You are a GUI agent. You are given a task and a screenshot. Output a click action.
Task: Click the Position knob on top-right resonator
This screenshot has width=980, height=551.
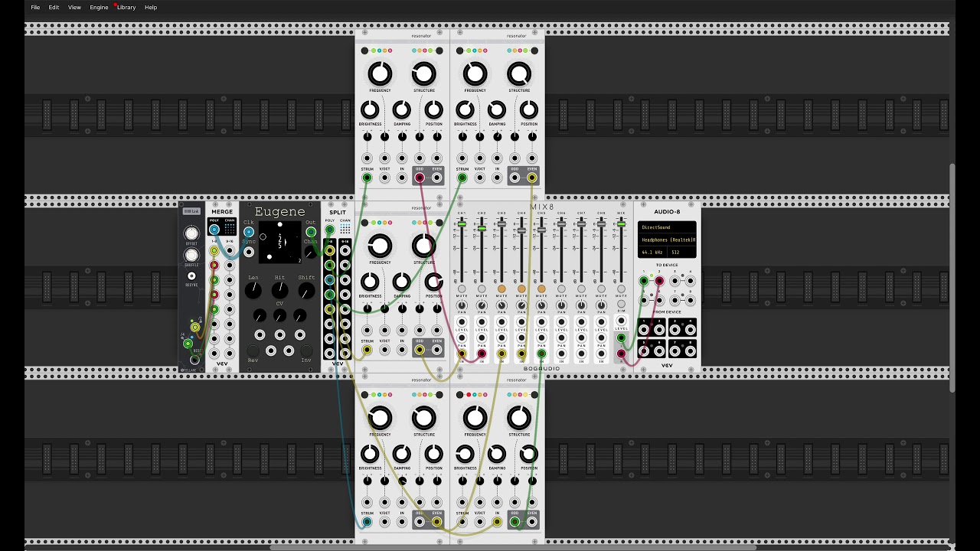point(529,110)
